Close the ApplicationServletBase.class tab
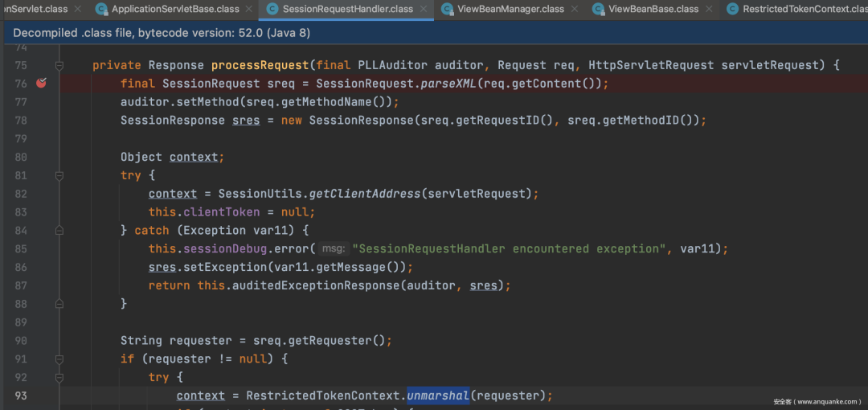 248,10
